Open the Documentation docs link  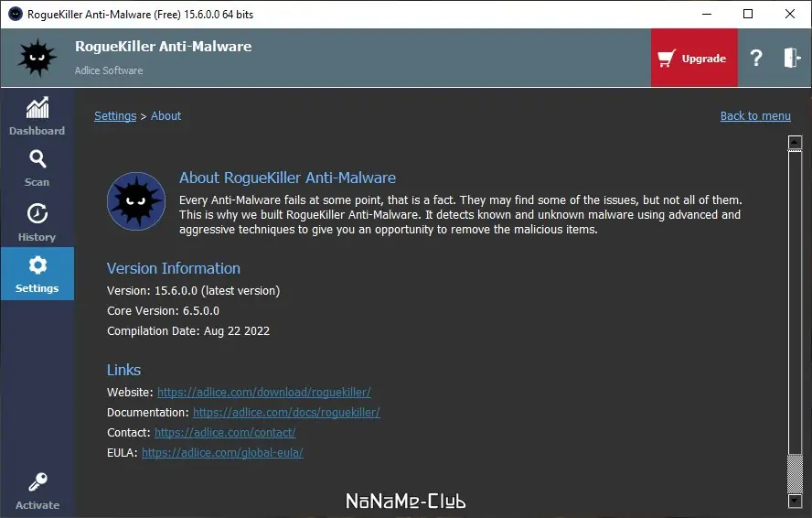(286, 412)
